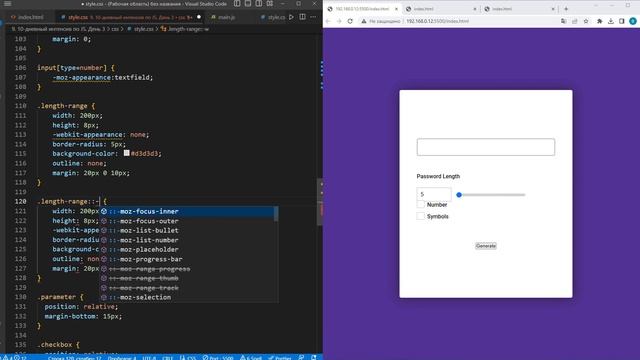
Task: Open More Actions ellipsis in editor toolbar
Action: [x=313, y=17]
